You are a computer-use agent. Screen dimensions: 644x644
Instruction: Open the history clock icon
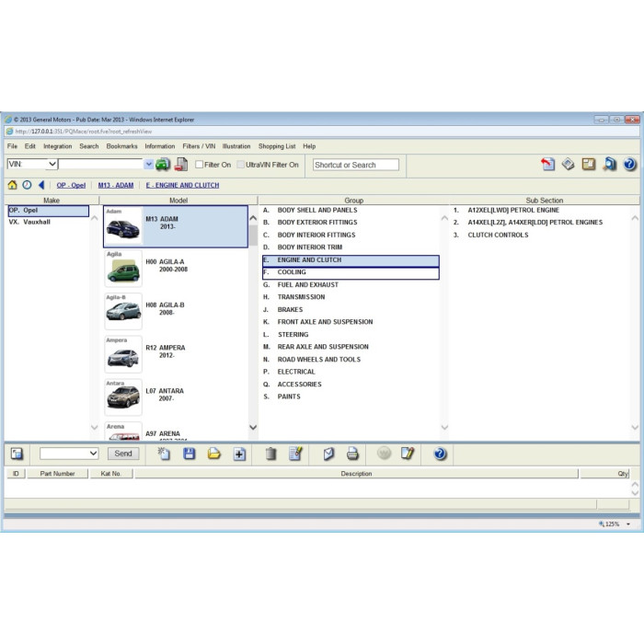(27, 185)
